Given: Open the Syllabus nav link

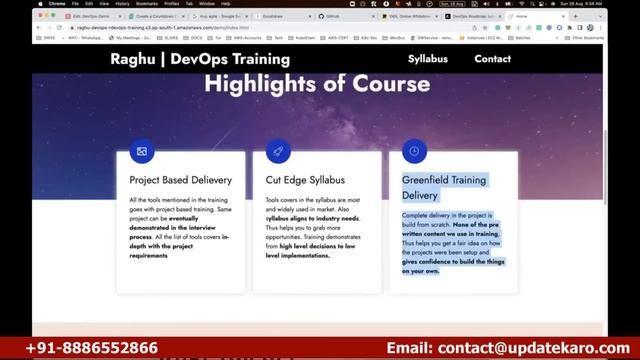Looking at the screenshot, I should click(x=428, y=59).
